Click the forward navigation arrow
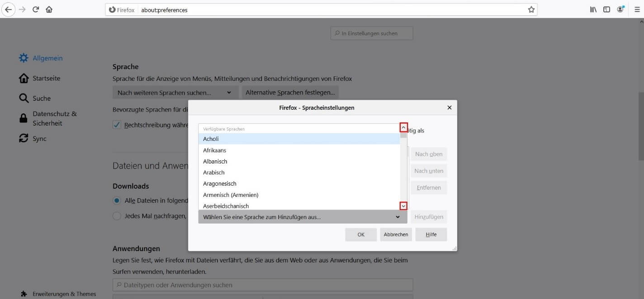Viewport: 644px width, 299px height. pos(23,9)
